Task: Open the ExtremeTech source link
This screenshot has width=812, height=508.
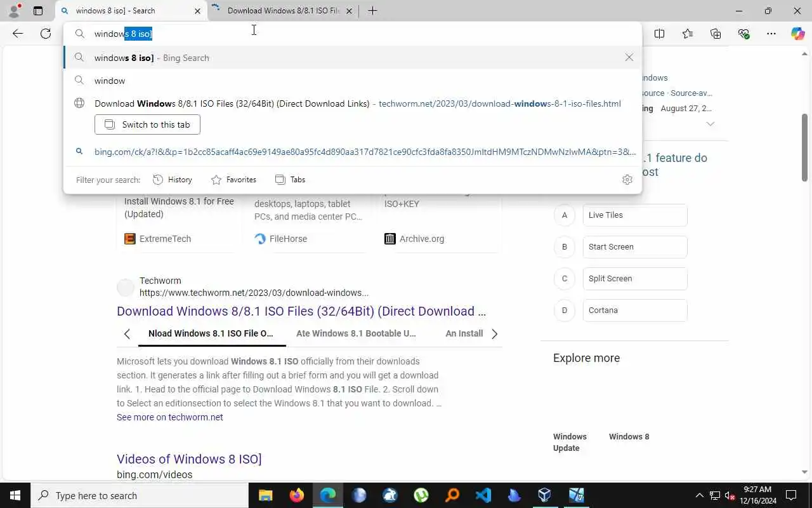Action: 157,239
